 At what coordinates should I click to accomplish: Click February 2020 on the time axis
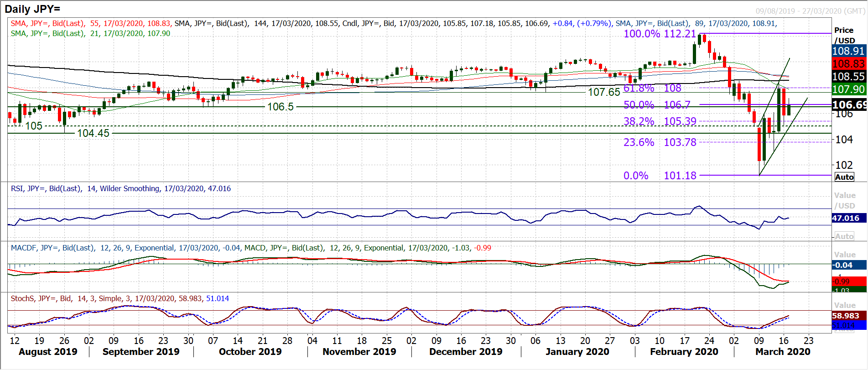pos(684,352)
